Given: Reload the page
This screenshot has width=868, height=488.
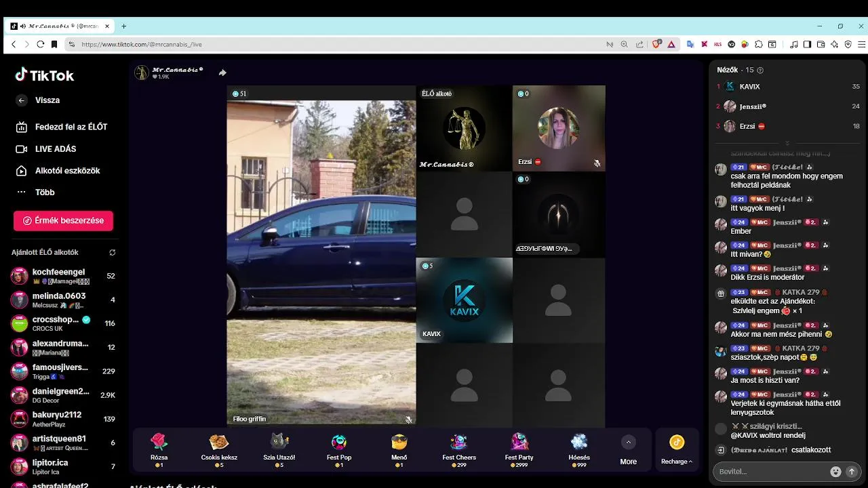Looking at the screenshot, I should click(41, 44).
